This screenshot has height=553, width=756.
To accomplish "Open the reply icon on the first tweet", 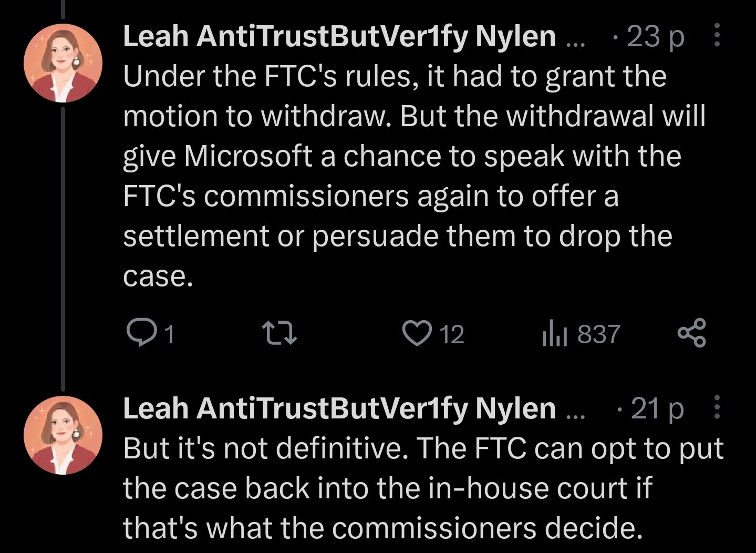I will pos(140,334).
